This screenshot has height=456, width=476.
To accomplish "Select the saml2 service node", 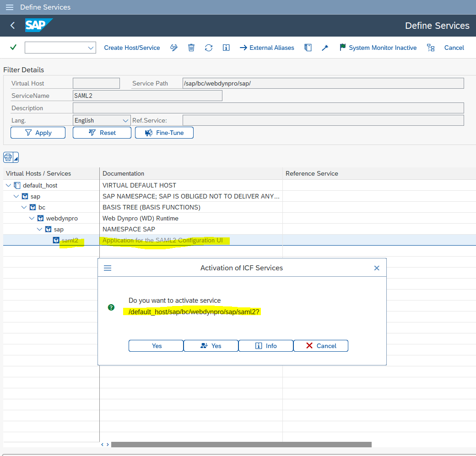I will tap(70, 240).
